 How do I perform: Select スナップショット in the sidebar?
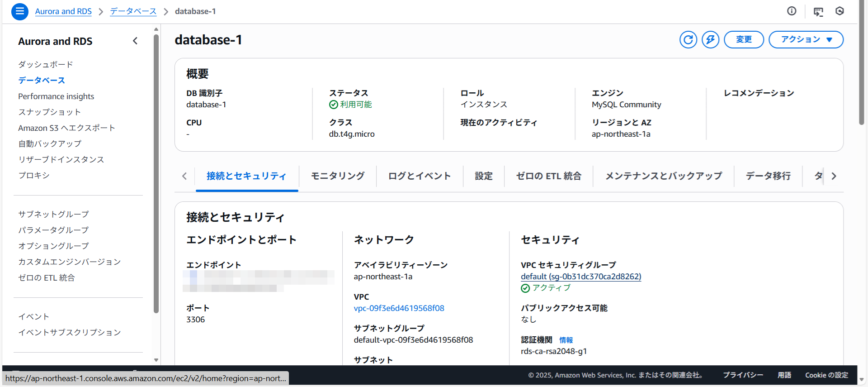49,112
